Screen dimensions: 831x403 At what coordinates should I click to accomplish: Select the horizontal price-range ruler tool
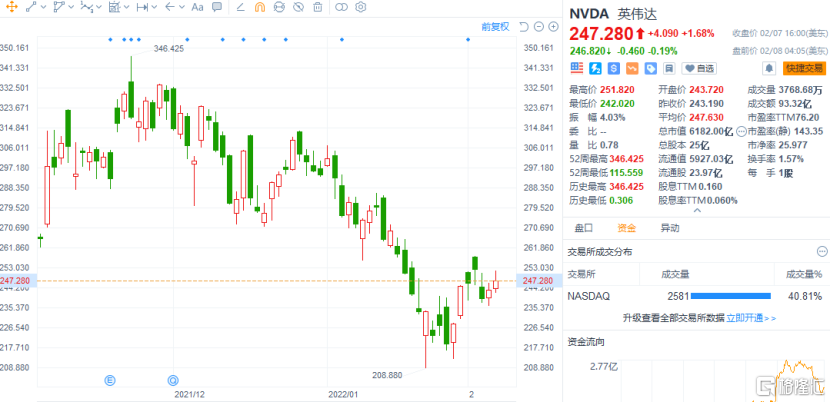click(142, 7)
